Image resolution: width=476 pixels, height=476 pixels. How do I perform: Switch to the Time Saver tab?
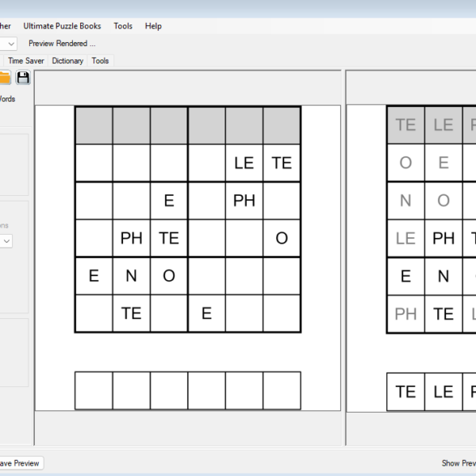26,61
